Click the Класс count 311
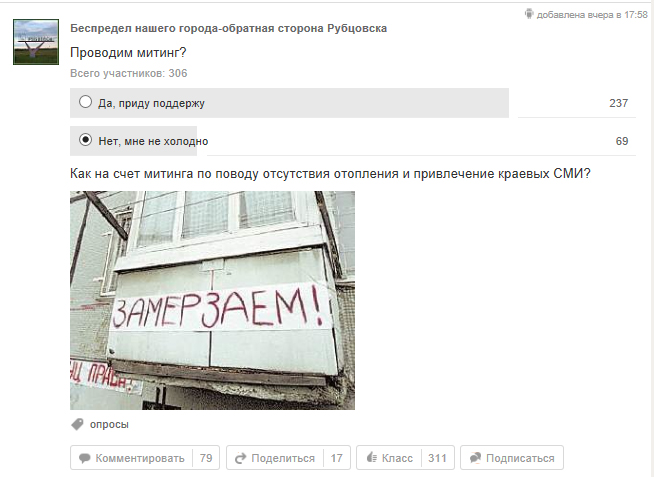The width and height of the screenshot is (654, 477). coord(437,458)
